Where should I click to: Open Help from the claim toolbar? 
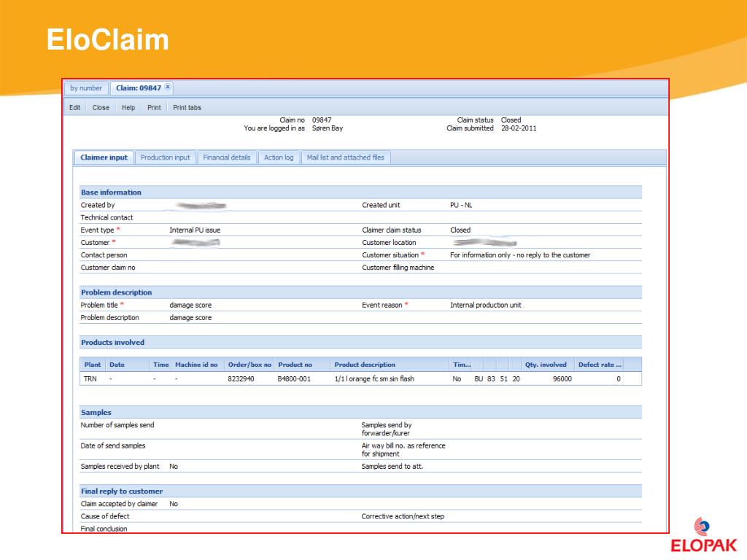[128, 108]
